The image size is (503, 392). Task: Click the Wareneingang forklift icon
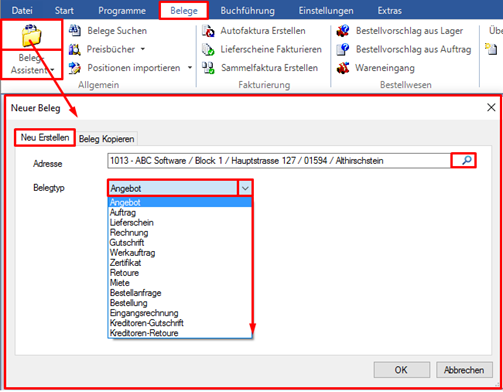(x=343, y=68)
